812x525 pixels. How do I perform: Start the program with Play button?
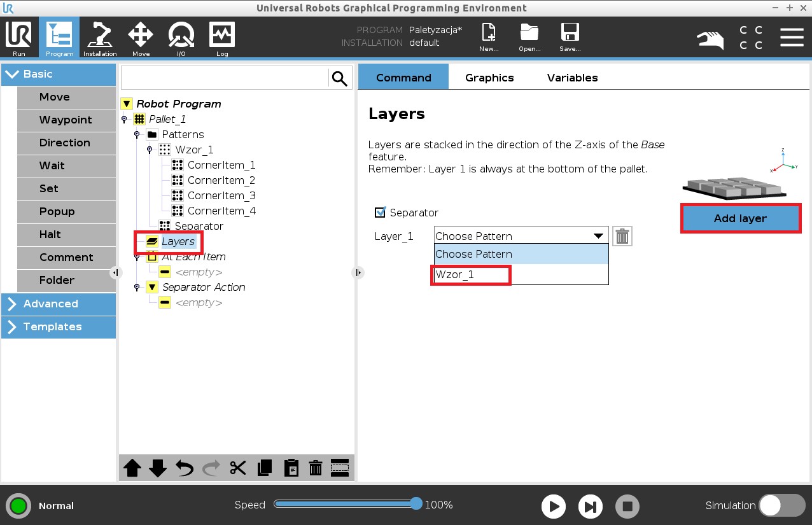pyautogui.click(x=554, y=507)
